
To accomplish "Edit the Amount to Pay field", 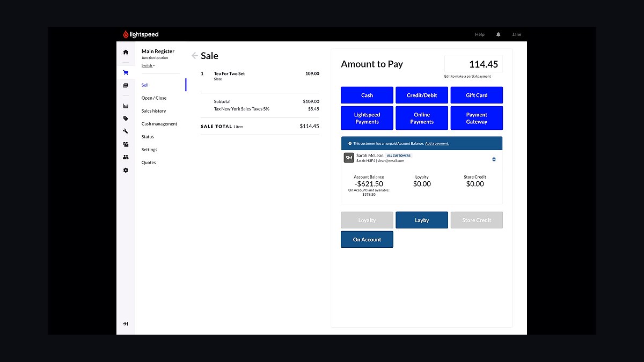I will click(474, 64).
